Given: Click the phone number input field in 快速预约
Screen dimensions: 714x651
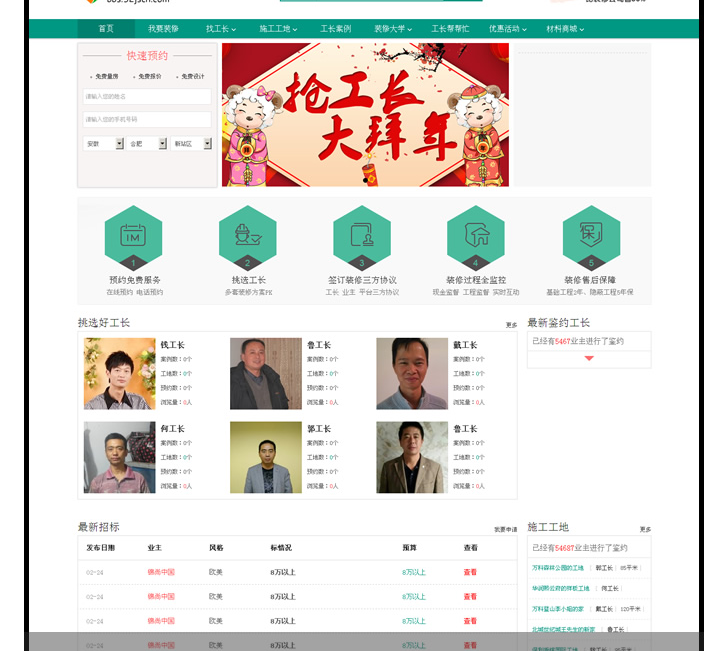Looking at the screenshot, I should (147, 119).
